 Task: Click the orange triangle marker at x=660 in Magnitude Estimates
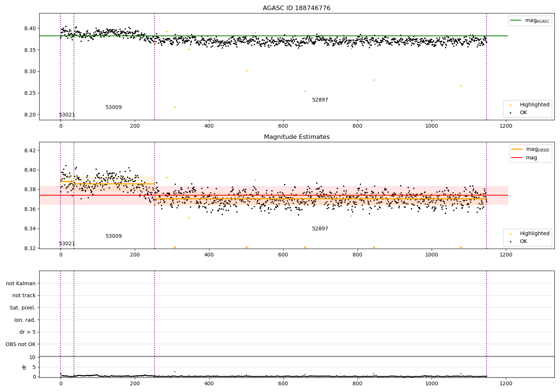(x=305, y=248)
